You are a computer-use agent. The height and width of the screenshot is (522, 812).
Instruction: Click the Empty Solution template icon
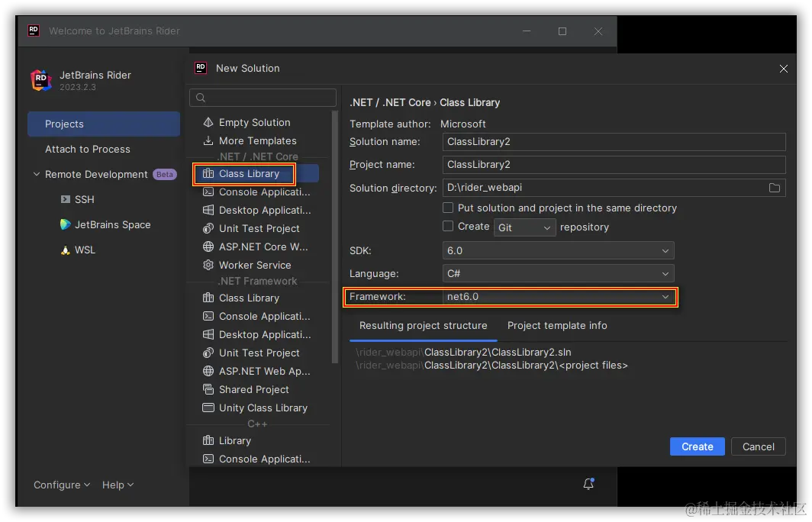(208, 122)
